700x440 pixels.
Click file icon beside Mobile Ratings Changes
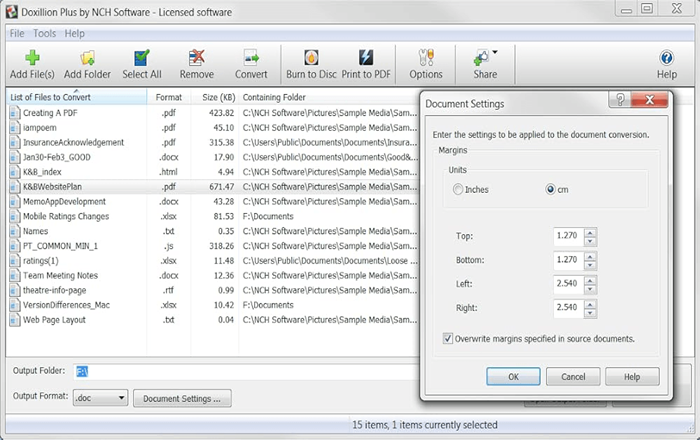click(x=15, y=216)
